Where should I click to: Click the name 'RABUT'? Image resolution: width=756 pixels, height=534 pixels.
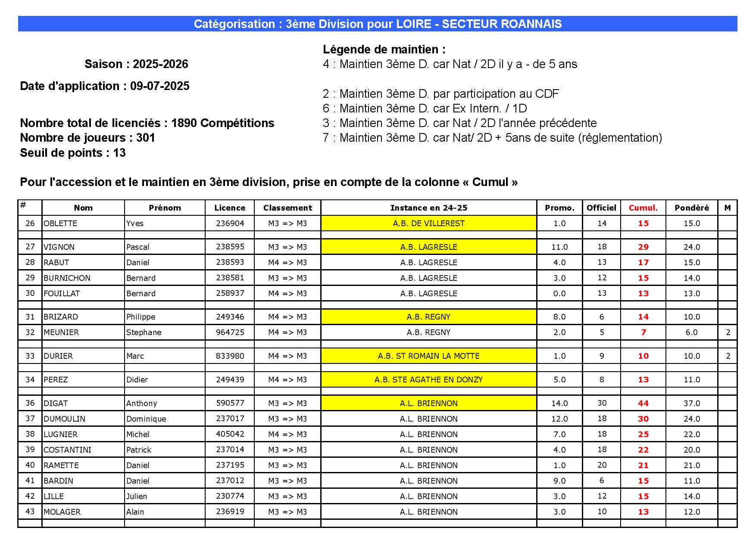coord(56,263)
